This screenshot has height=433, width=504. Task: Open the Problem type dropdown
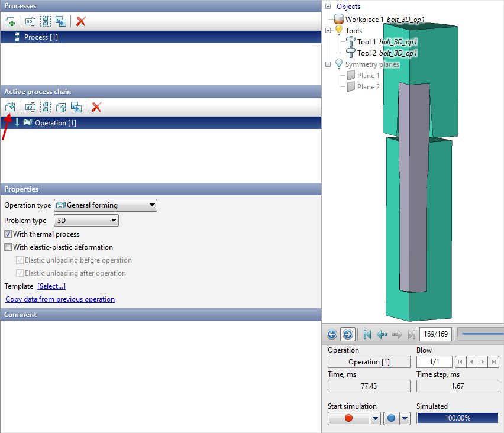pos(86,221)
